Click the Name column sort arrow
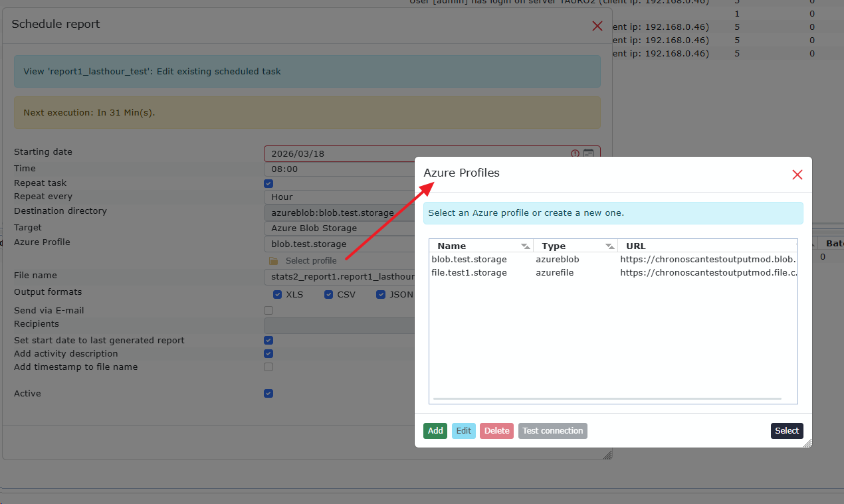Screen dimensions: 844x504 [x=525, y=246]
